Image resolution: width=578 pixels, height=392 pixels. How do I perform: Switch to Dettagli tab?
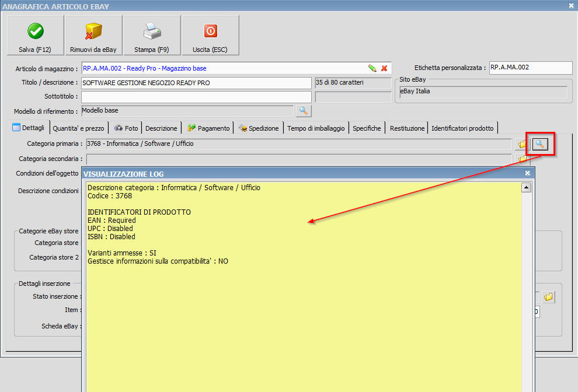29,128
